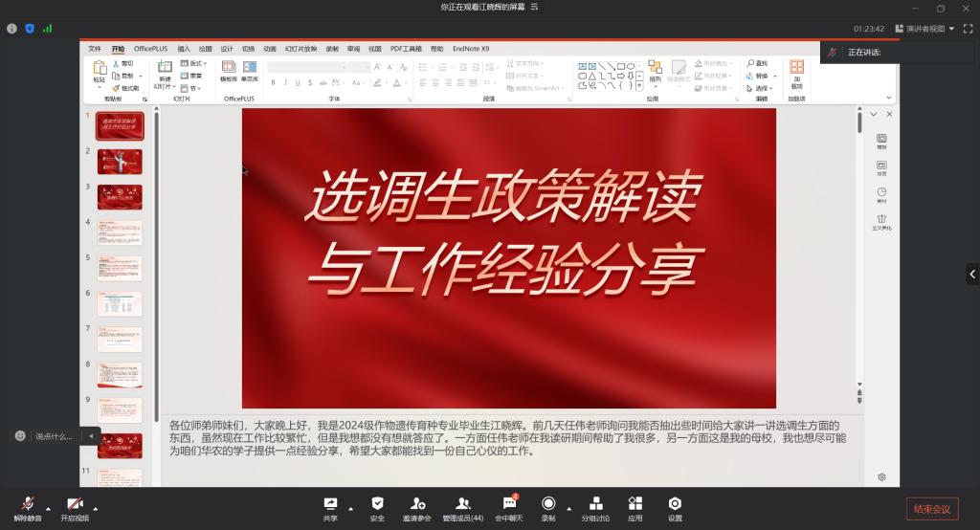The width and height of the screenshot is (980, 530).
Task: Start recording with the 录制 button
Action: click(548, 507)
